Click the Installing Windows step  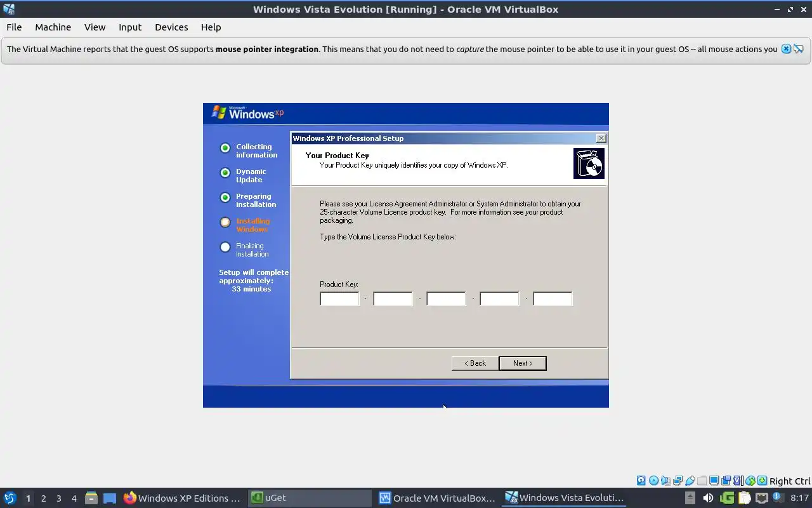252,225
